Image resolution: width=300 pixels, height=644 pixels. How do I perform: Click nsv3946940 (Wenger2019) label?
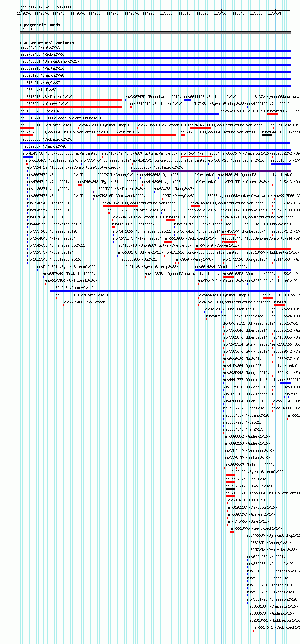pyautogui.click(x=50, y=203)
